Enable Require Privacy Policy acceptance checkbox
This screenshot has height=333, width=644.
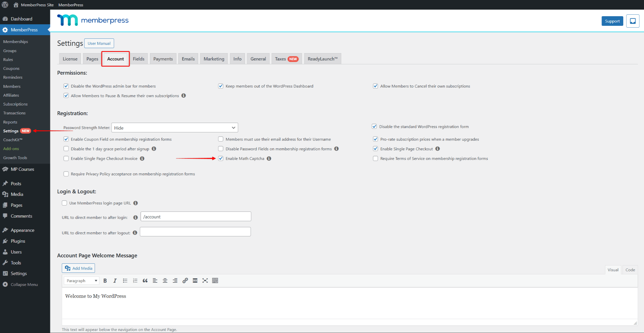(66, 174)
